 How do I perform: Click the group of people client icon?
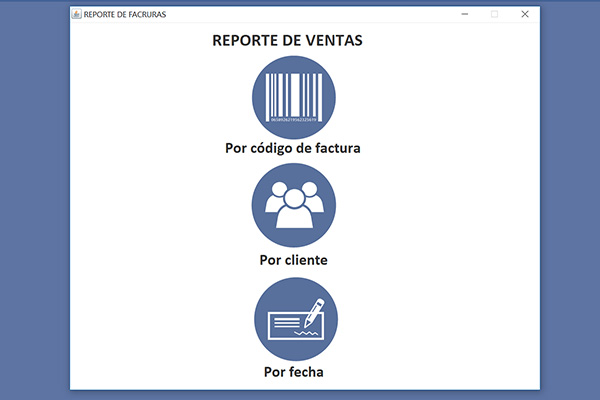coord(293,205)
